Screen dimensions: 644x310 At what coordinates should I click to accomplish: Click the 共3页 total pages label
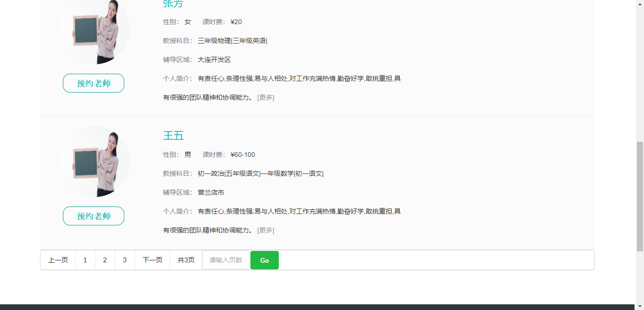point(186,260)
